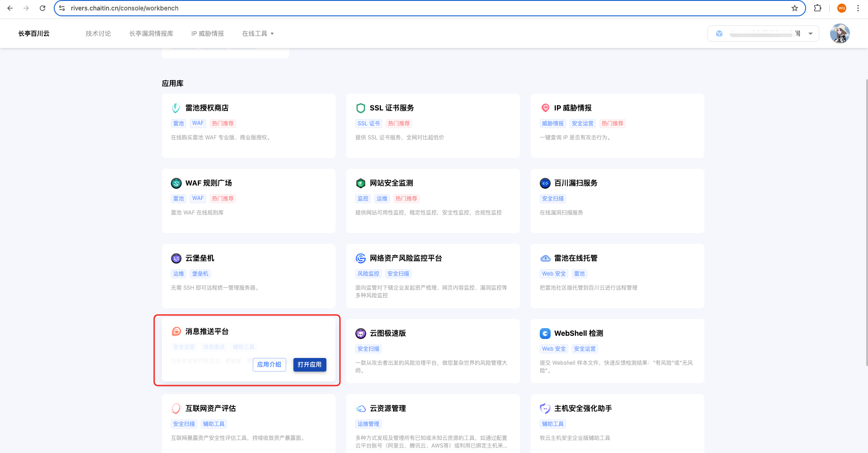Click the 云图极速版 app icon

click(x=360, y=334)
